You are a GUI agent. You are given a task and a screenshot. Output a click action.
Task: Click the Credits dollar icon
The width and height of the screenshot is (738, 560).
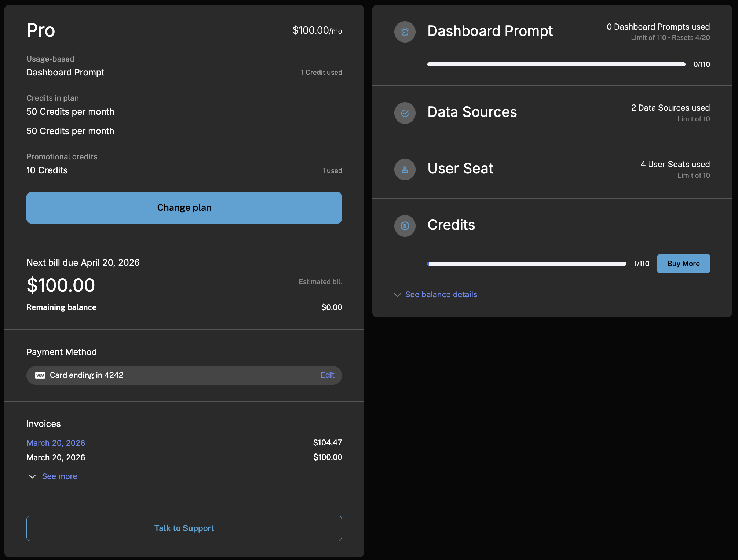(405, 226)
